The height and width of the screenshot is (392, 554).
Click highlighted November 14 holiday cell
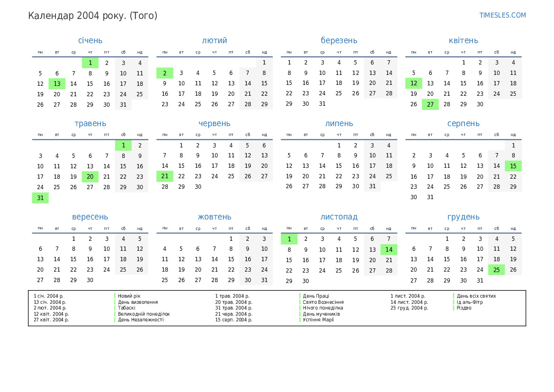coord(389,249)
